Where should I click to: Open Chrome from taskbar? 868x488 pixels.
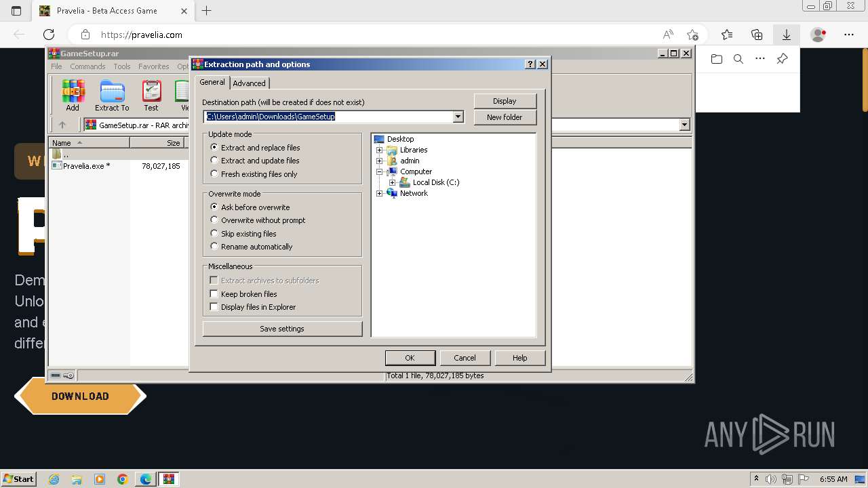click(123, 479)
